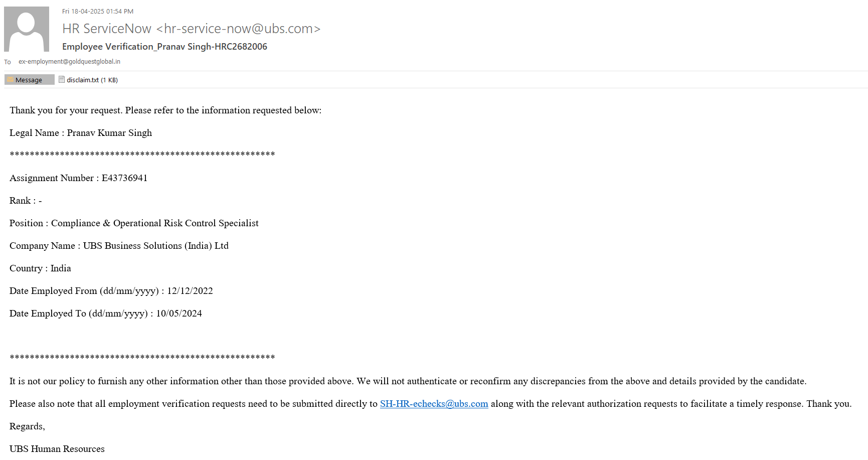Click the Country India line

[40, 268]
